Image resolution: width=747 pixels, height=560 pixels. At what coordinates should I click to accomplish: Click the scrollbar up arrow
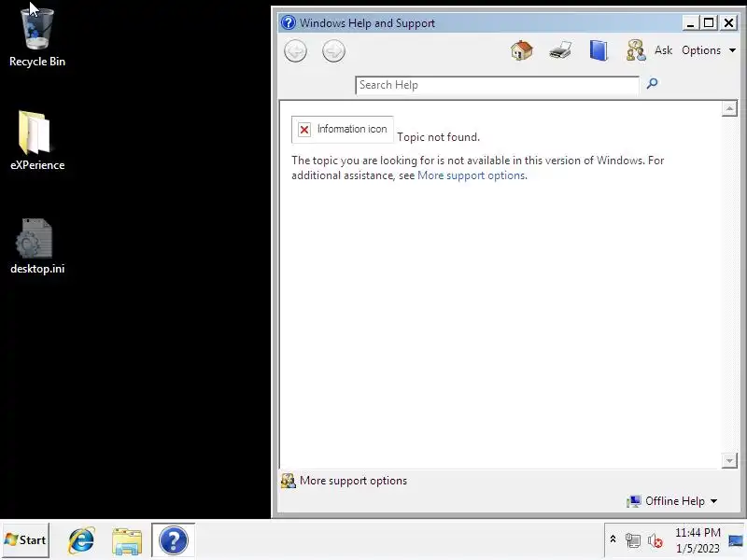729,108
